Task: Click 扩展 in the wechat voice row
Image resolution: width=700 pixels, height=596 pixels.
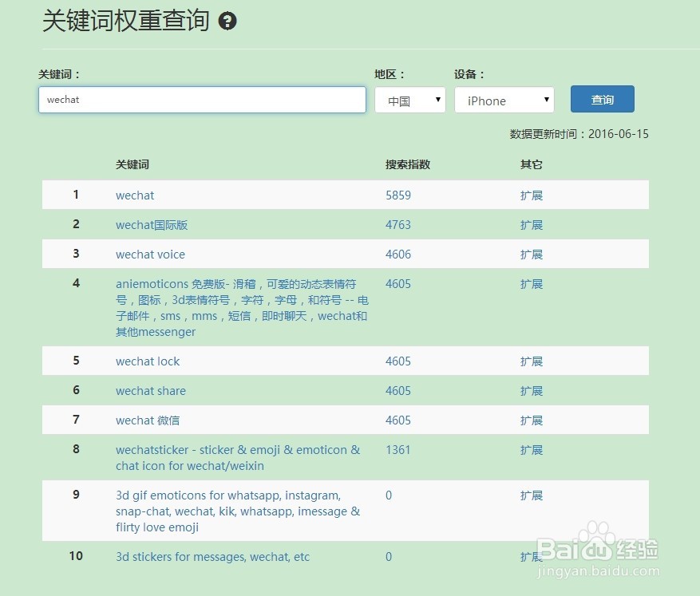Action: (x=532, y=255)
